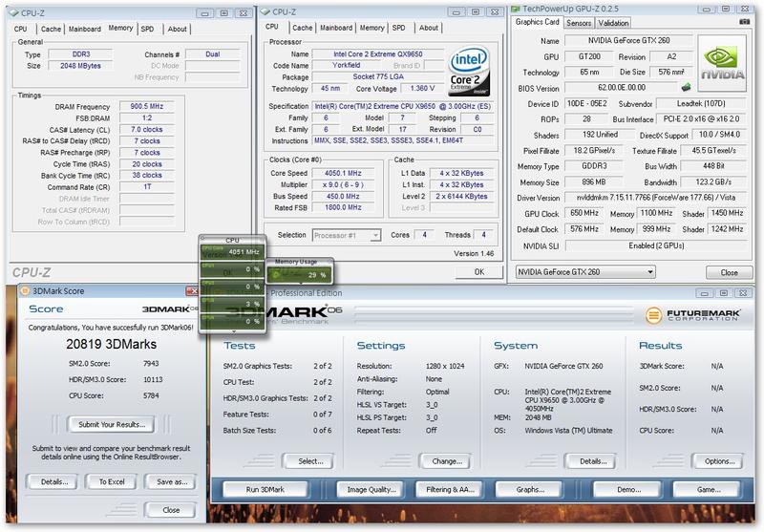Click the NVIDIA logo in GPU-Z
The width and height of the screenshot is (764, 532).
coord(722,63)
